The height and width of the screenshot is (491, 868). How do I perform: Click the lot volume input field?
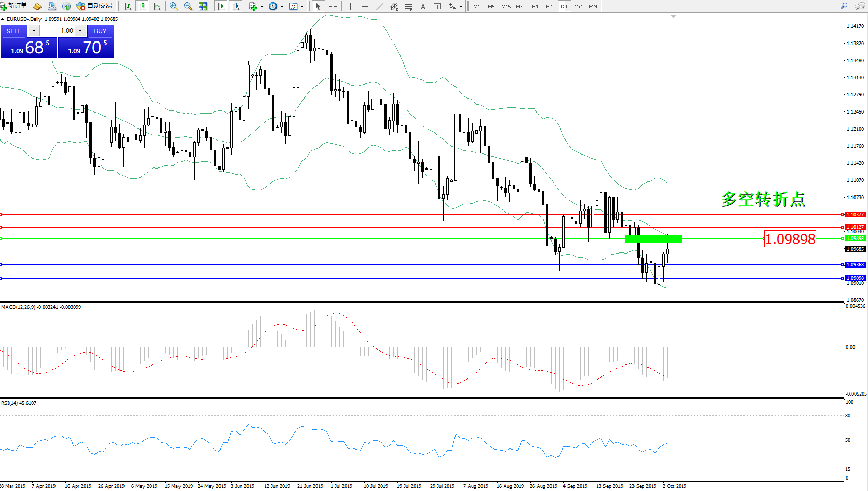[x=58, y=31]
